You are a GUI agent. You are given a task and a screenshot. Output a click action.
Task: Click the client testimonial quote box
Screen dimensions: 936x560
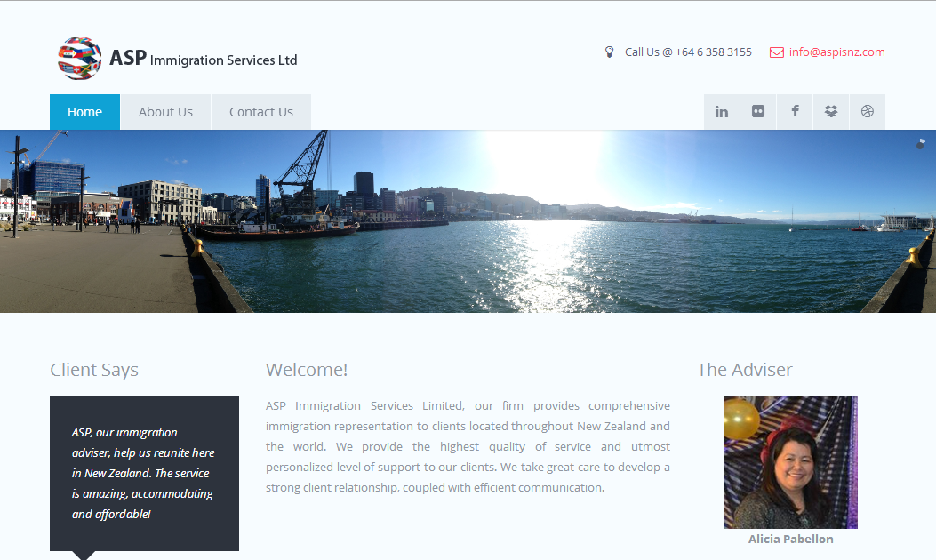click(x=145, y=474)
